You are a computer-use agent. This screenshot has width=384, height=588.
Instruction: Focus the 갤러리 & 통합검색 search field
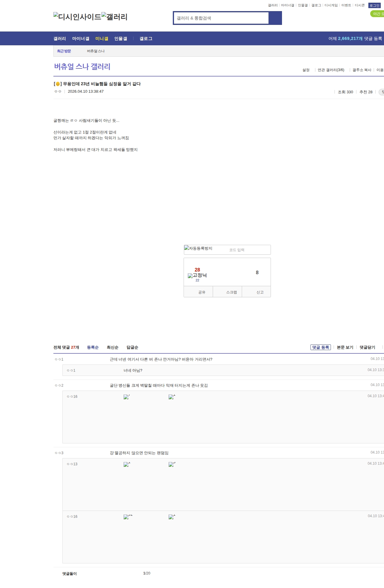point(221,18)
